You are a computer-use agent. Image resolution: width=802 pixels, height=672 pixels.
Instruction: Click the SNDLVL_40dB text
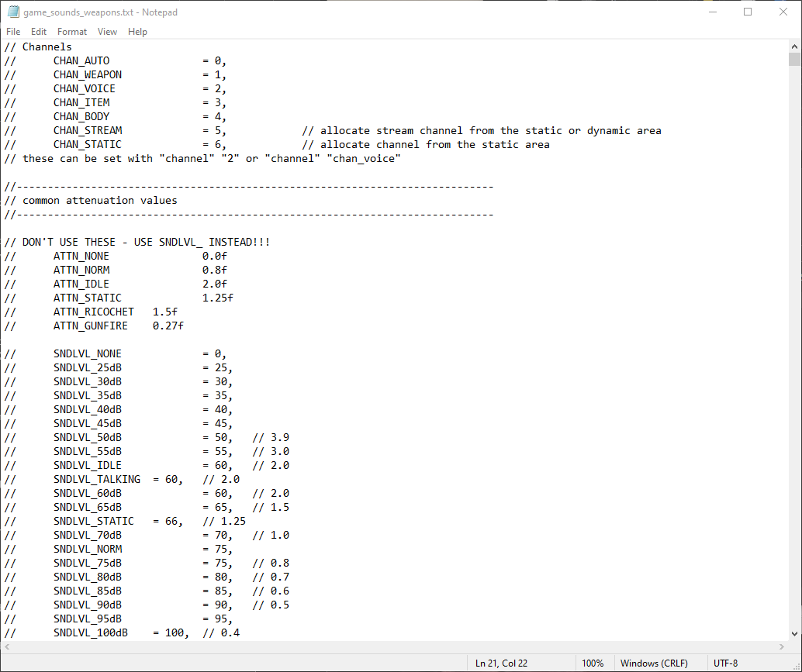[x=88, y=409]
